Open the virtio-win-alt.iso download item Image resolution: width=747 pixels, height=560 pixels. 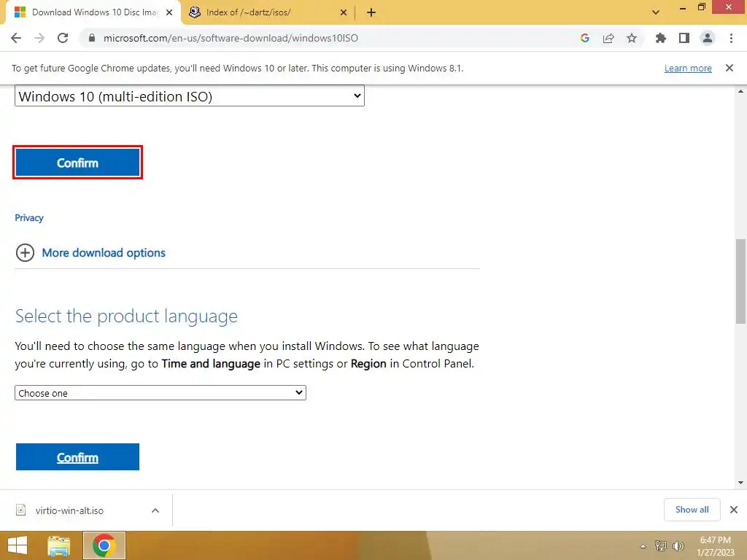[69, 510]
